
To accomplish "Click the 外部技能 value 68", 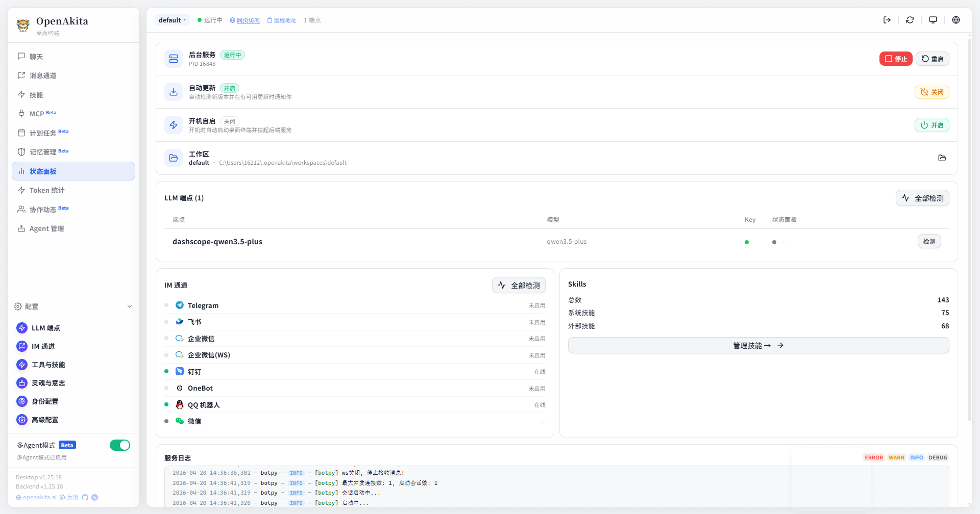I will click(945, 326).
